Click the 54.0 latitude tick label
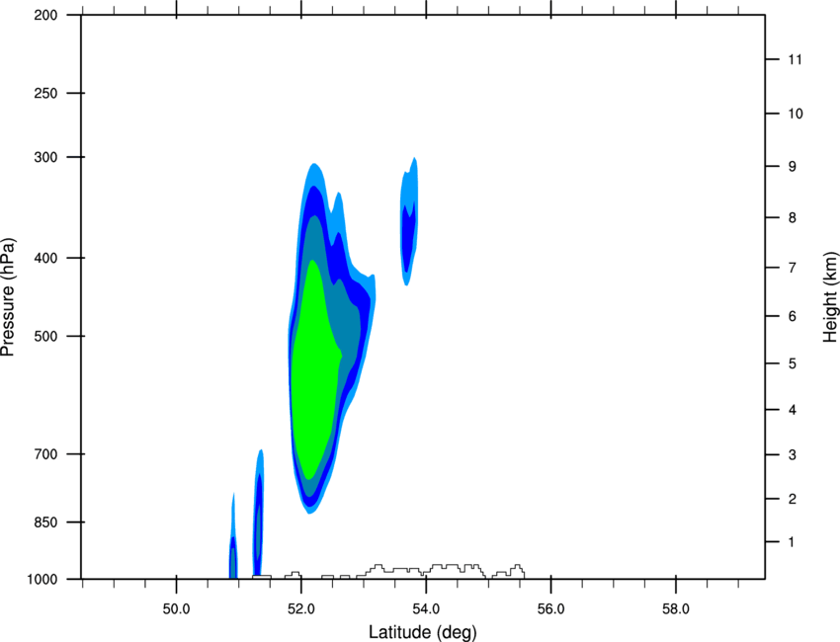Image resolution: width=840 pixels, height=642 pixels. coord(426,609)
